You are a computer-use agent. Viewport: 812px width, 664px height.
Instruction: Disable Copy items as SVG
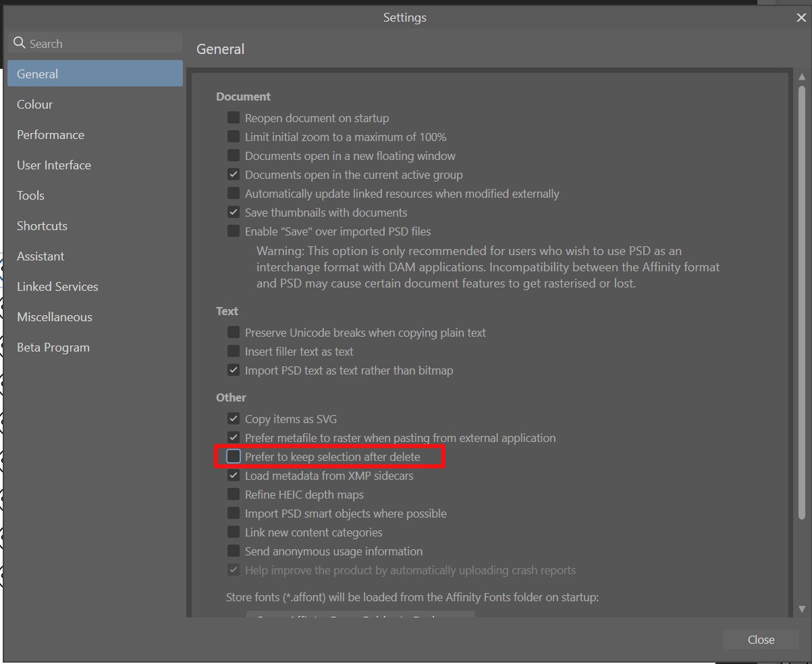(x=233, y=418)
